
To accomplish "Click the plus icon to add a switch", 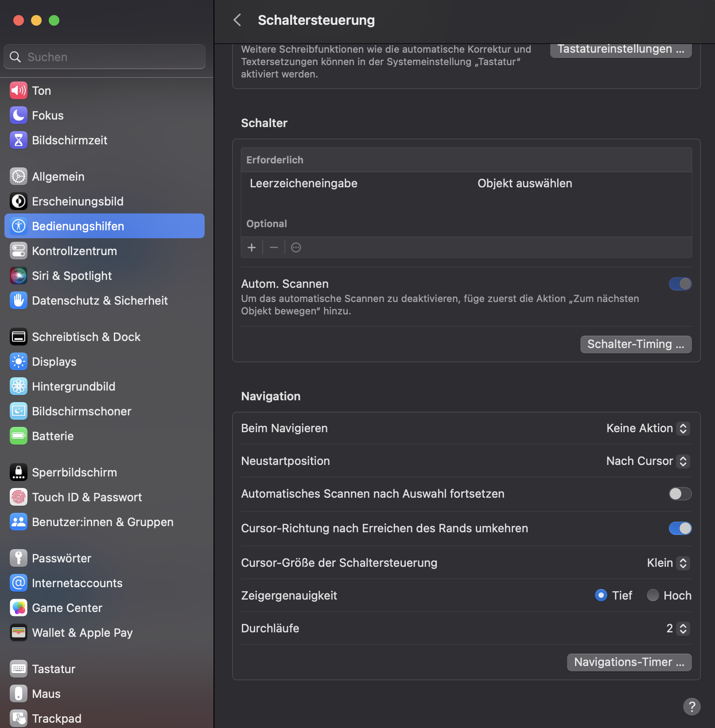I will (x=252, y=248).
